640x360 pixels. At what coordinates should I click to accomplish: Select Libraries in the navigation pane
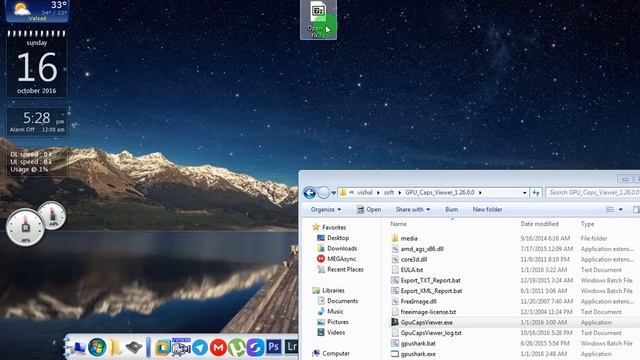click(333, 290)
